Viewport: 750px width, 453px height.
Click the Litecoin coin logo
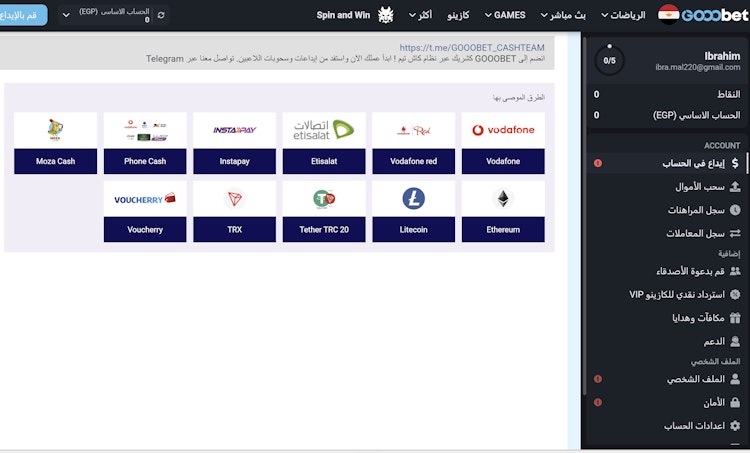click(413, 199)
